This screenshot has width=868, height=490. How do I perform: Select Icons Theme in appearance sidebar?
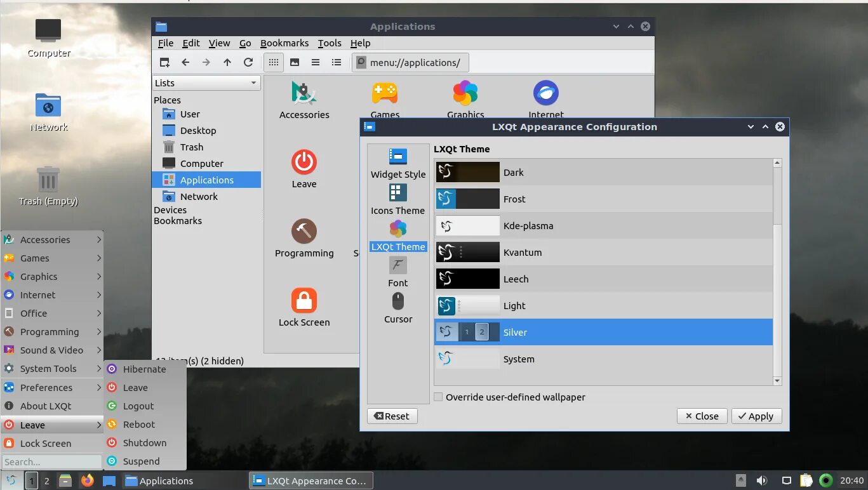(x=398, y=200)
